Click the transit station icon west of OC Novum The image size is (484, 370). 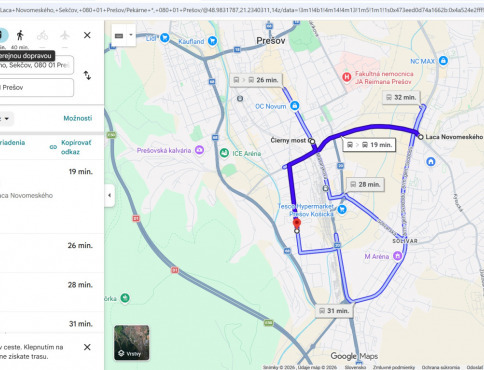point(240,98)
